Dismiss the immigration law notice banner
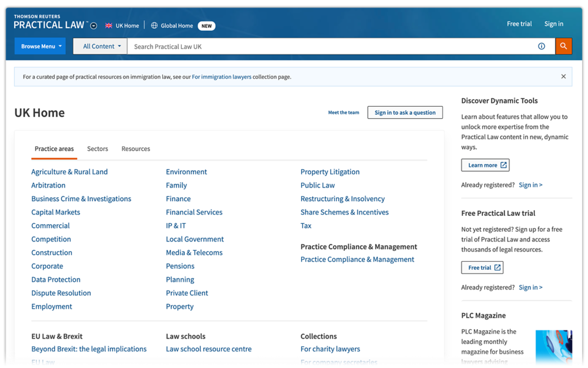588x368 pixels. click(x=564, y=76)
